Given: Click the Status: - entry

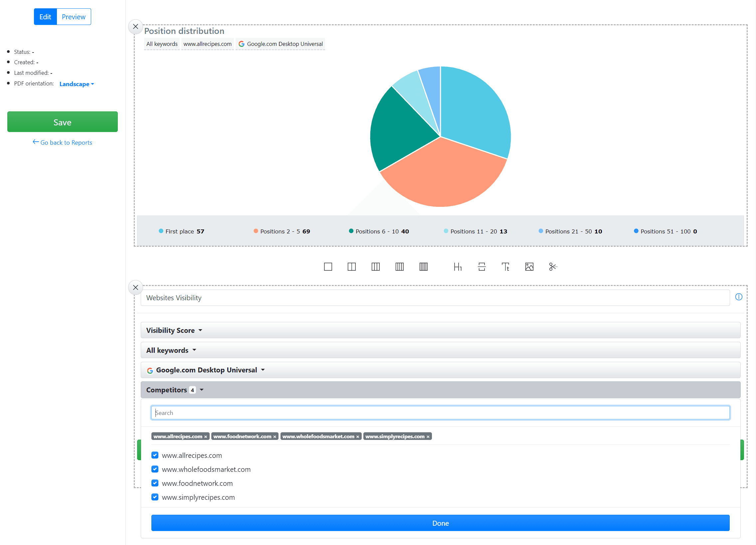Looking at the screenshot, I should coord(24,52).
